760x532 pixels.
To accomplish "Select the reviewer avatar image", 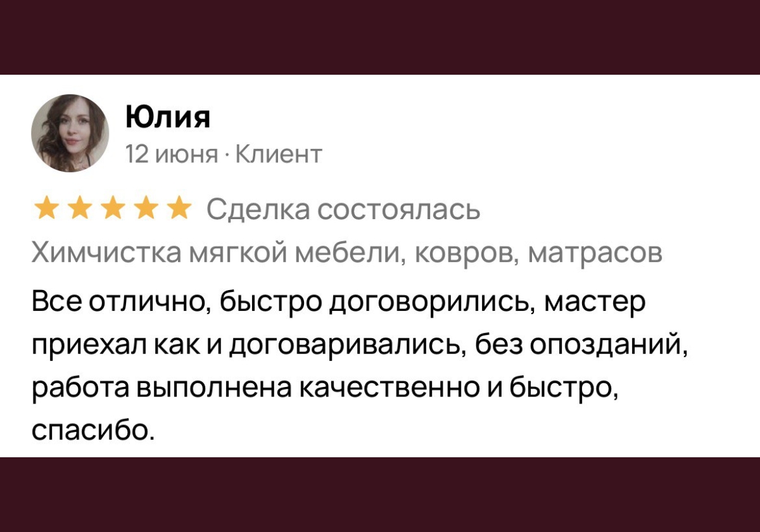I will [x=71, y=133].
